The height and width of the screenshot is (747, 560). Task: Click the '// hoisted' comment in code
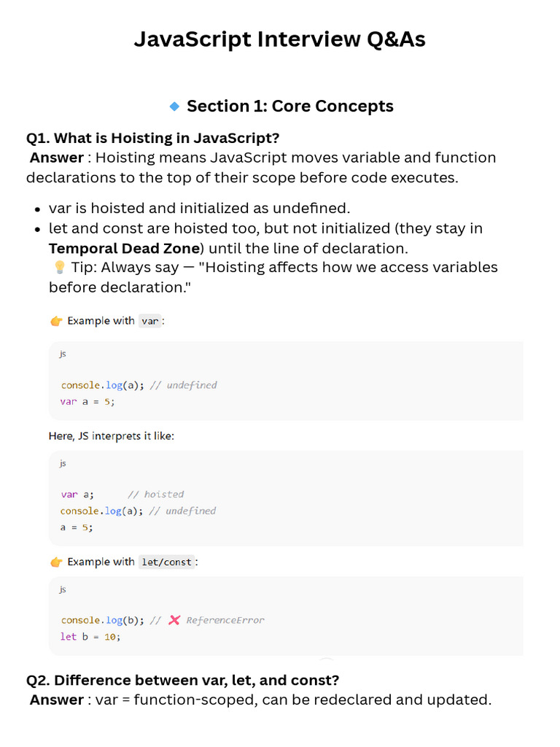(x=156, y=495)
